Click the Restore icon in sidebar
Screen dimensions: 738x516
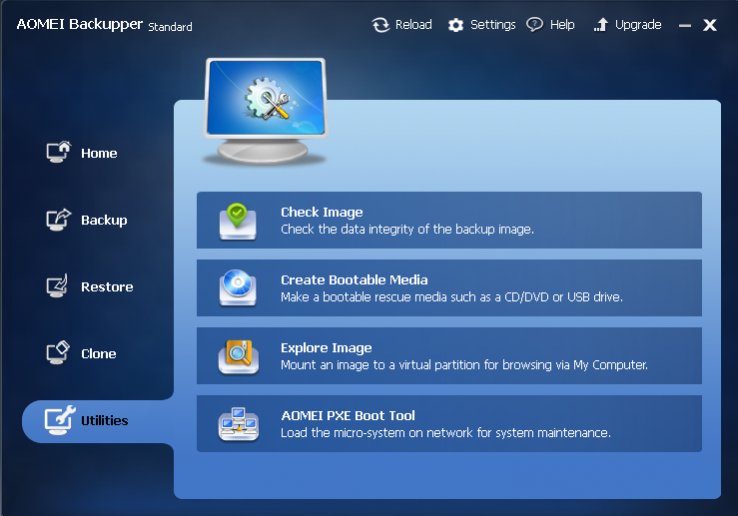click(x=59, y=287)
